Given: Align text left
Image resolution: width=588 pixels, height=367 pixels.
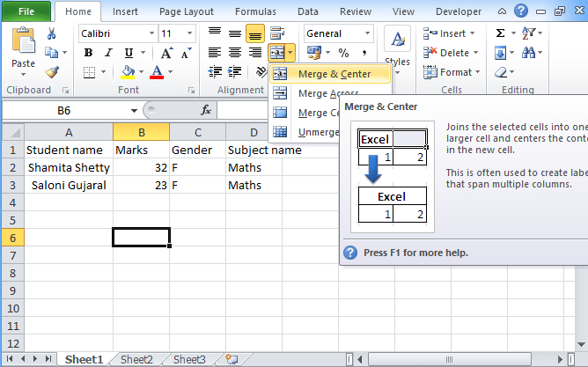Looking at the screenshot, I should [x=215, y=53].
